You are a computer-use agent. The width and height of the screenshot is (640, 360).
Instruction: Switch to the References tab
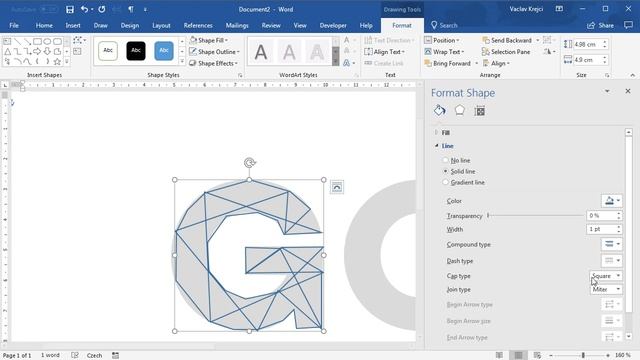pyautogui.click(x=198, y=25)
